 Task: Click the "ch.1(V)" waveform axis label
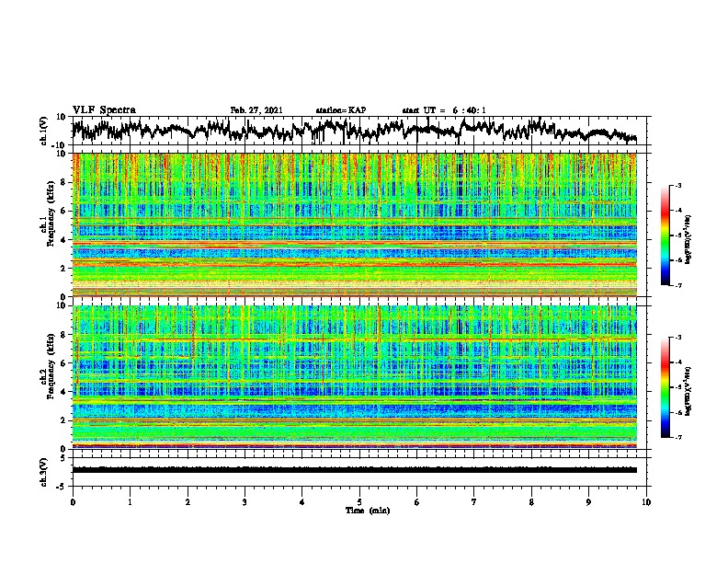[x=44, y=131]
